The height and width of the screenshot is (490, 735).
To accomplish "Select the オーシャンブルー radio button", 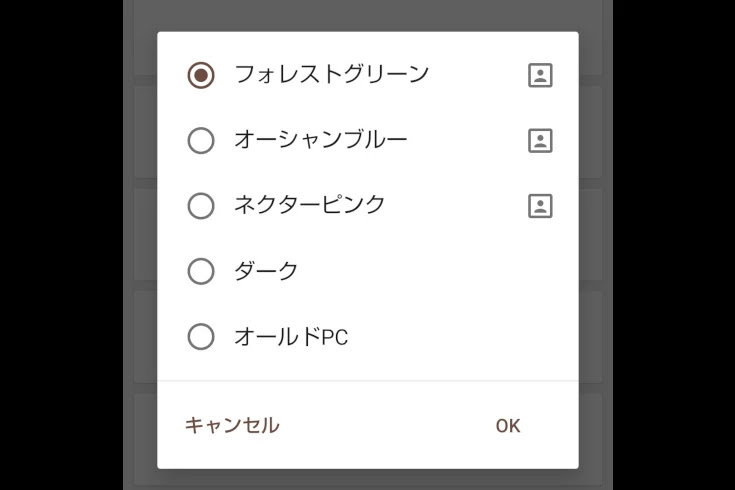I will pyautogui.click(x=201, y=140).
